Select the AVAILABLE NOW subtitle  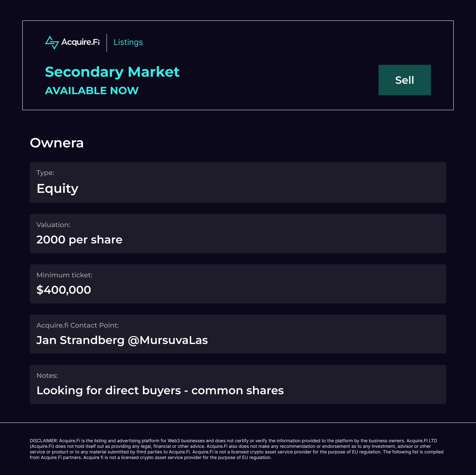point(92,91)
